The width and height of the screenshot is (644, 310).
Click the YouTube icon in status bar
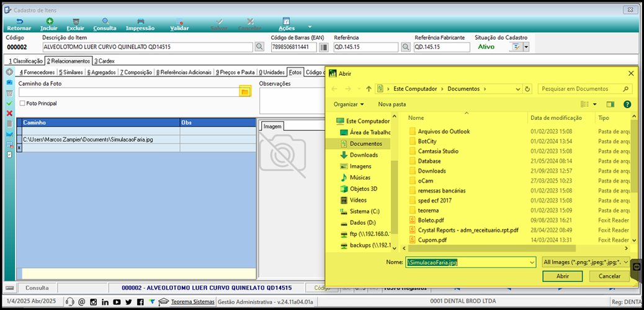(117, 302)
